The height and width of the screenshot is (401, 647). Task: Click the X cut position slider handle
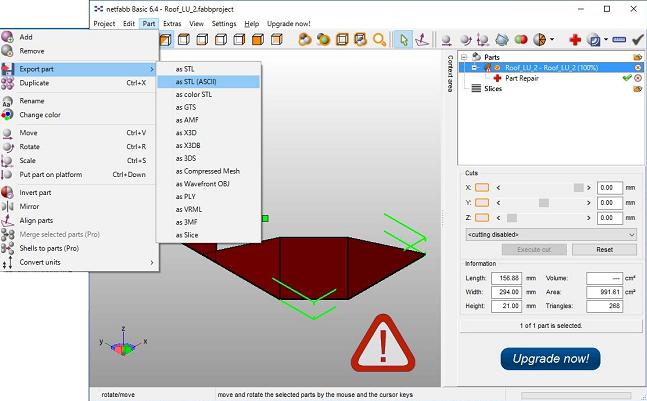click(x=578, y=187)
